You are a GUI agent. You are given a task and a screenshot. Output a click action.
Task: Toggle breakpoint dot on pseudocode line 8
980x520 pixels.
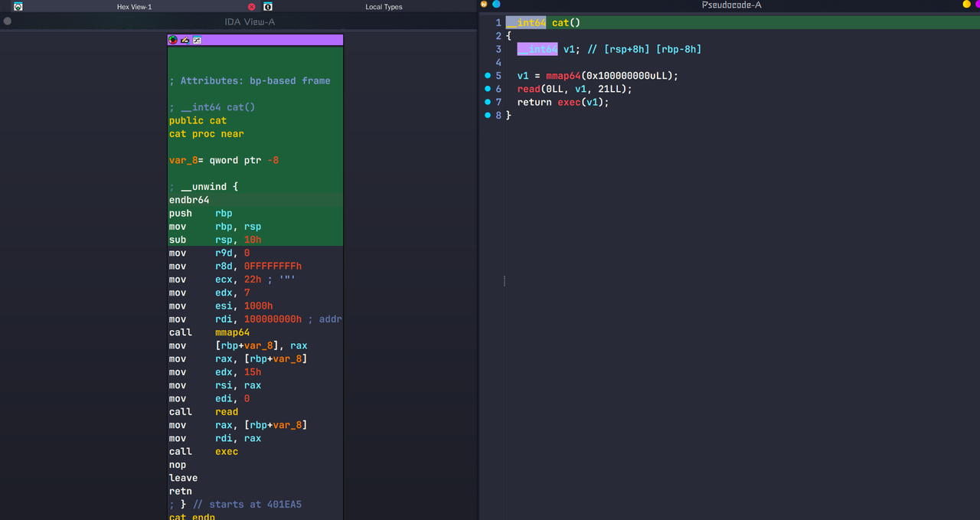pos(488,115)
